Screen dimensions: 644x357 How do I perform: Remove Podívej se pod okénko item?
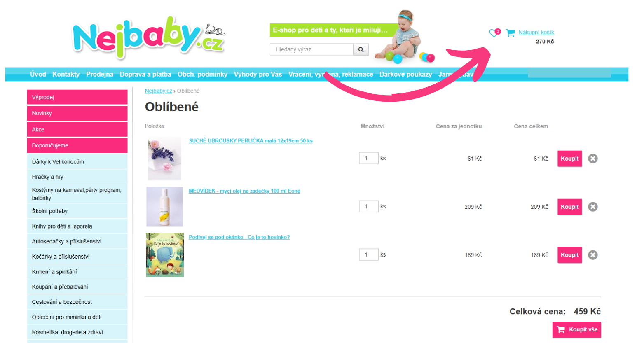pyautogui.click(x=592, y=255)
